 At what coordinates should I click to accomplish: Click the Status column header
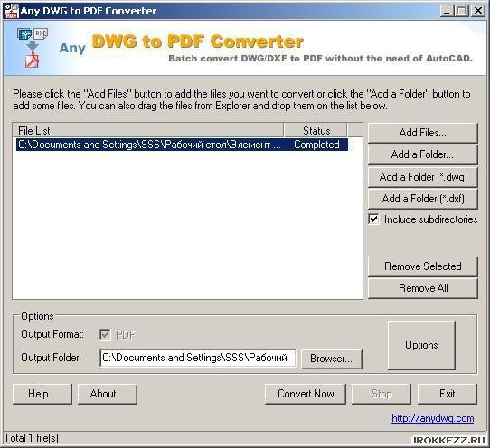tap(316, 130)
